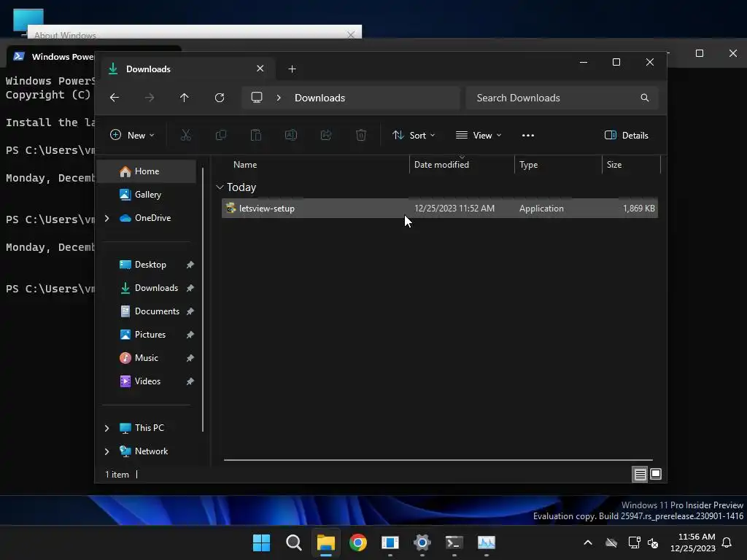
Task: Click the letsview-setup file icon
Action: [231, 208]
